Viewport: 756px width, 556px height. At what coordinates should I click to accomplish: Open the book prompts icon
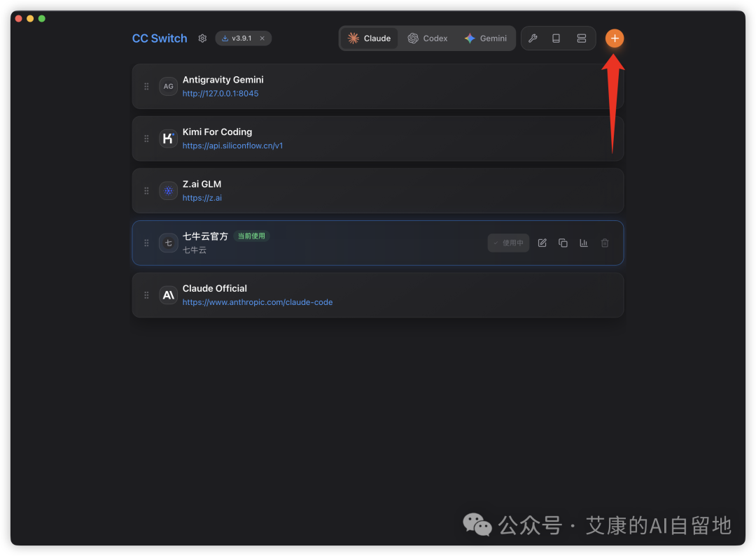coord(556,38)
